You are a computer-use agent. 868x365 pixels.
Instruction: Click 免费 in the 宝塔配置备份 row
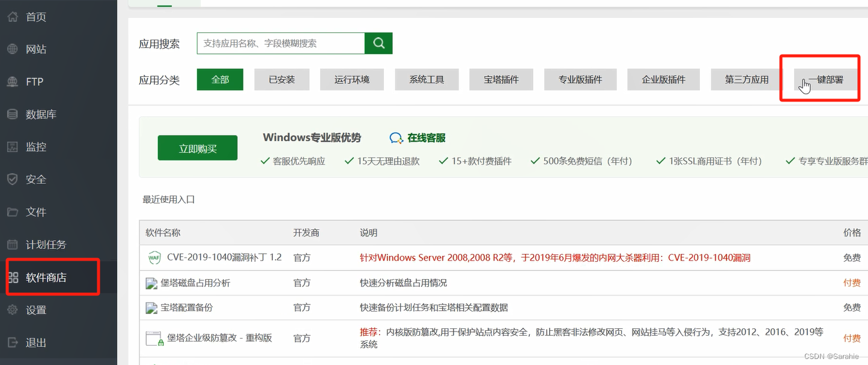(x=852, y=308)
